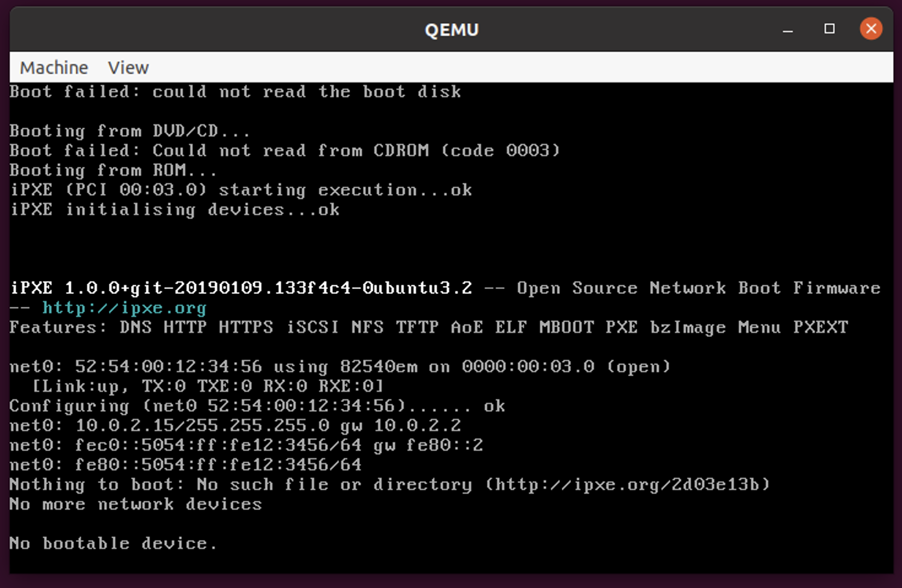Click the QEMU title bar text
The width and height of the screenshot is (902, 588).
(x=451, y=30)
